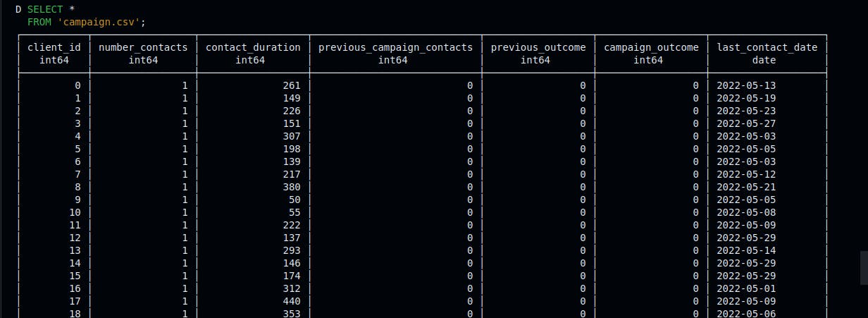Click the contact_duration value 55

294,212
